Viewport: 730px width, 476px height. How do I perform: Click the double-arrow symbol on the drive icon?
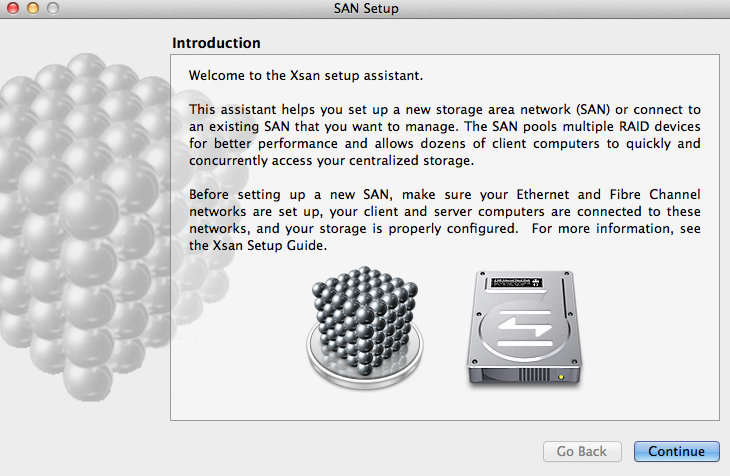[525, 326]
